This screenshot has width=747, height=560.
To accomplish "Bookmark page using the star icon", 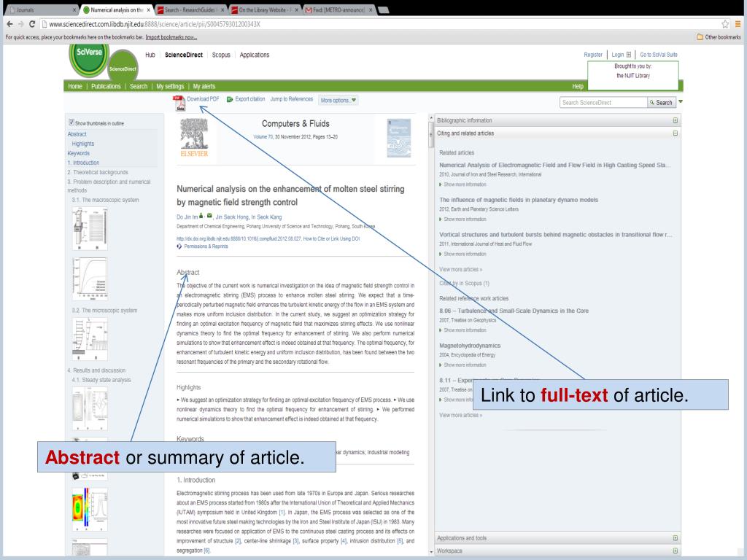I will (725, 24).
